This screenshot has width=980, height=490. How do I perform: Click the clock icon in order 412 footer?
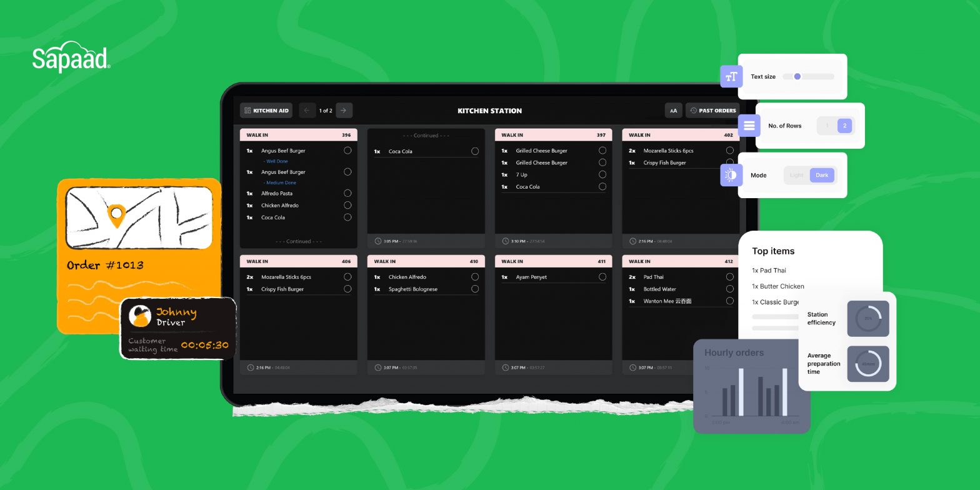pos(632,367)
